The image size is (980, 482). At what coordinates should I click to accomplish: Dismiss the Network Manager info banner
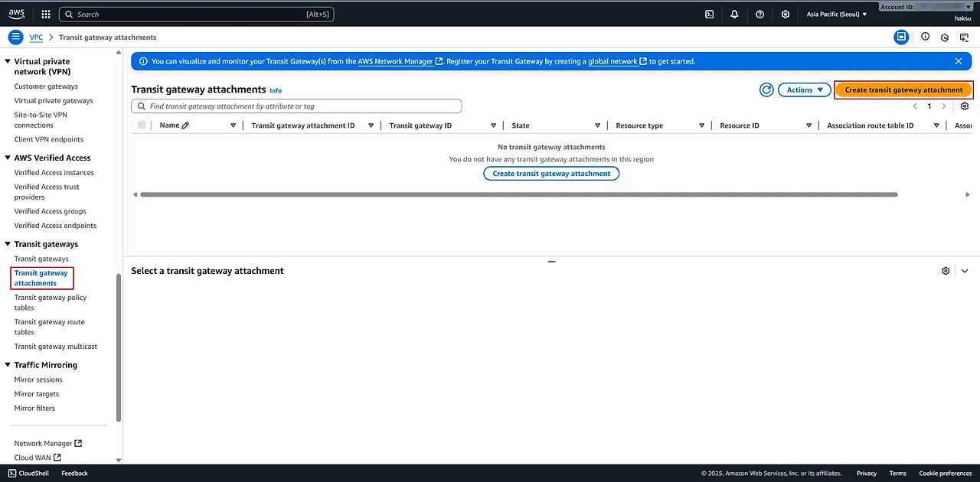[959, 61]
